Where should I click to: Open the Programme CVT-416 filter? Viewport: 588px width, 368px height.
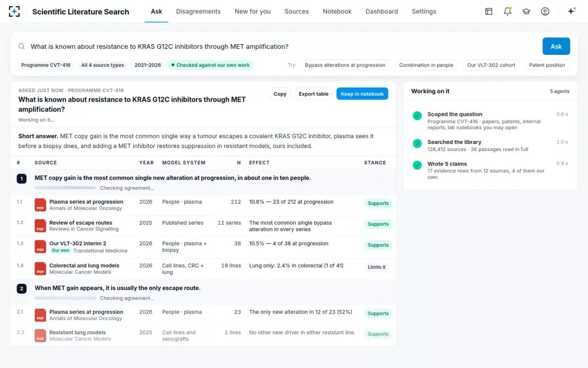click(46, 65)
